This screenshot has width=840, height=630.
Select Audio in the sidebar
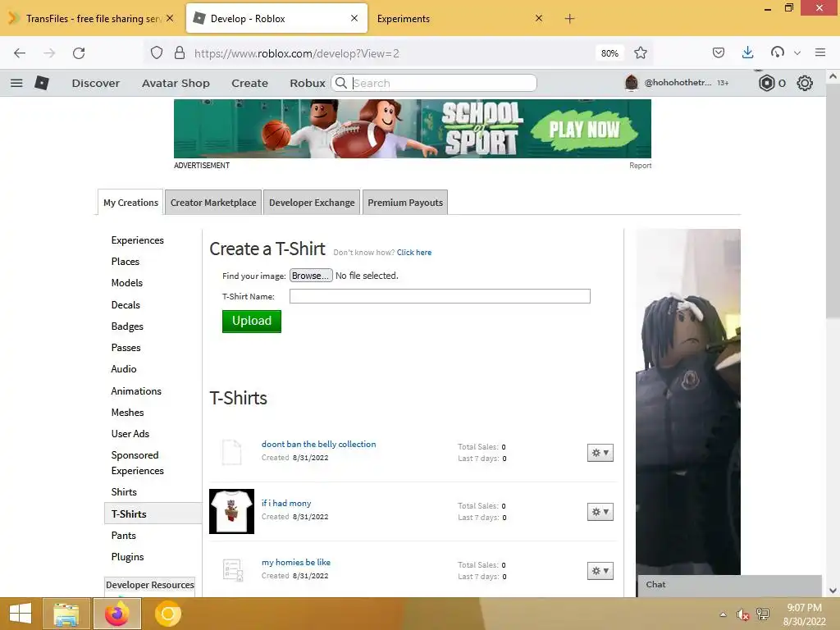(124, 368)
